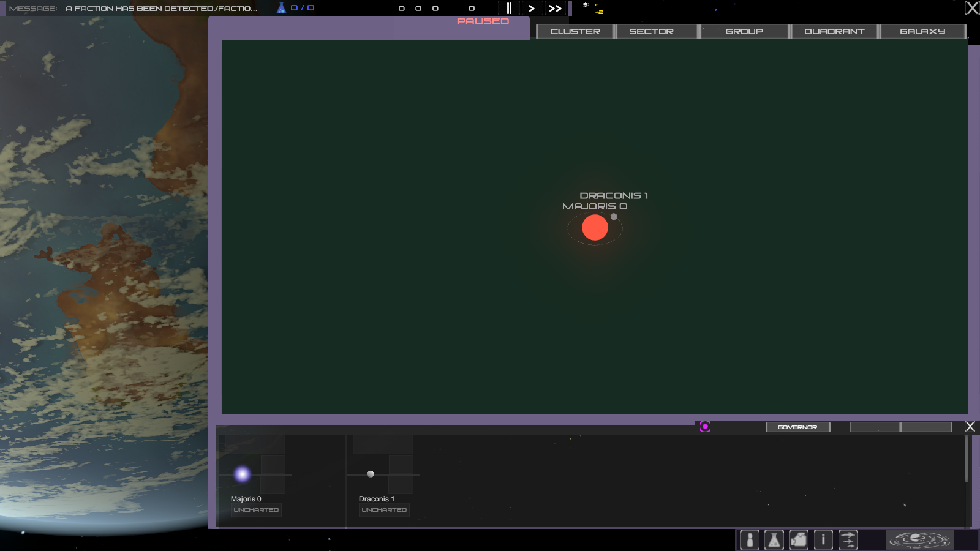Viewport: 980px width, 551px height.
Task: Click UNCHARTED label under Majoris 0
Action: (256, 510)
